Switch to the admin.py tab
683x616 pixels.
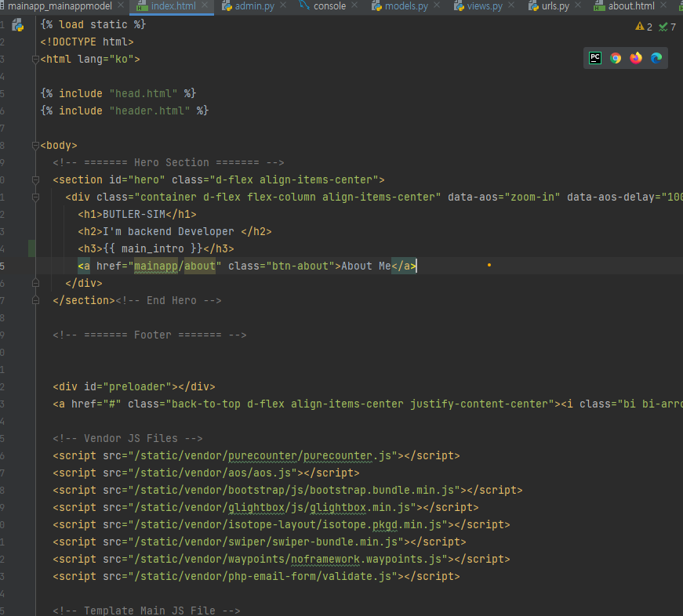tap(255, 6)
